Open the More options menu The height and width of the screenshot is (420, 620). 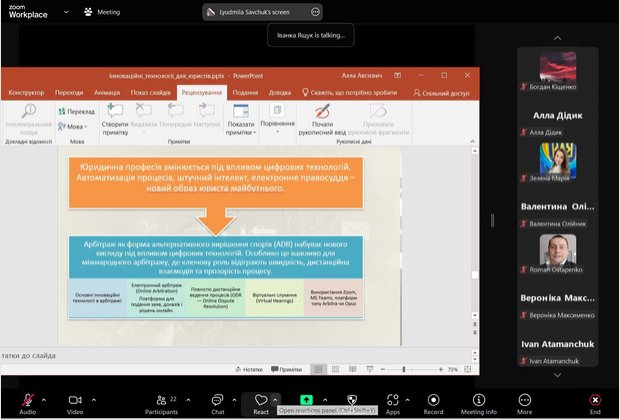pos(524,400)
